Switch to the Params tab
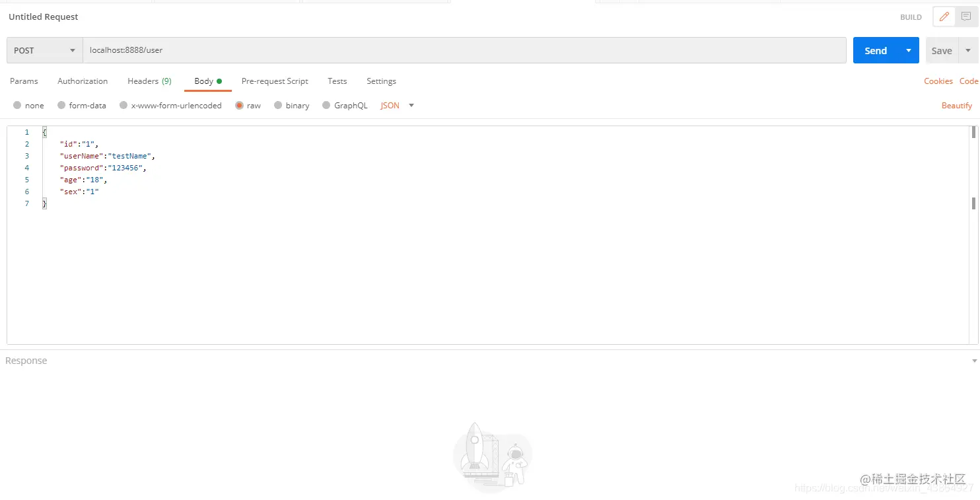 click(24, 81)
